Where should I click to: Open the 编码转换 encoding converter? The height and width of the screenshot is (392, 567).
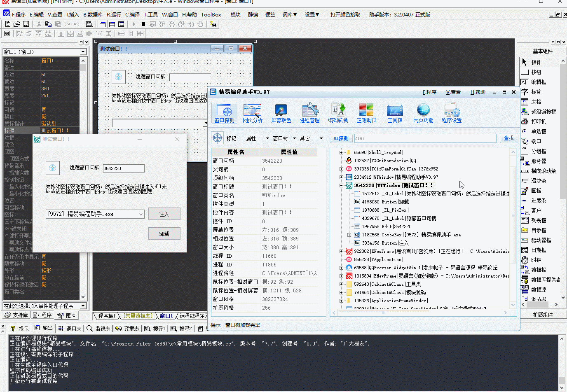click(338, 113)
